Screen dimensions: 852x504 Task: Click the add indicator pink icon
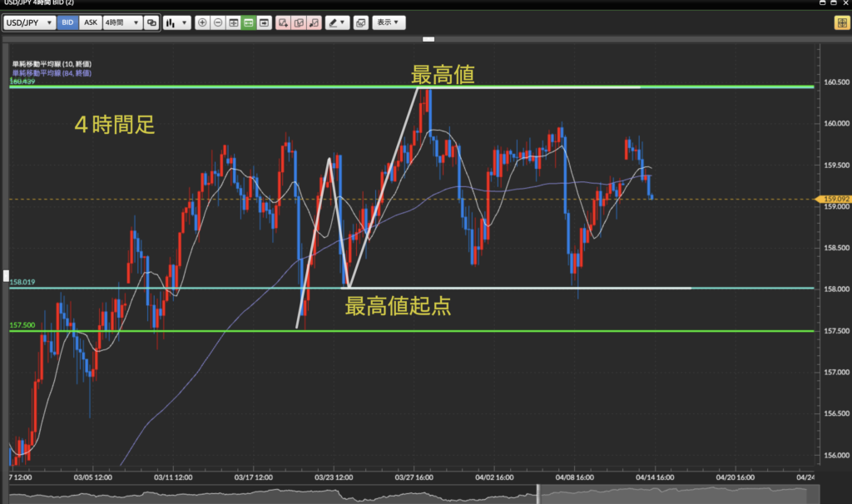click(283, 23)
